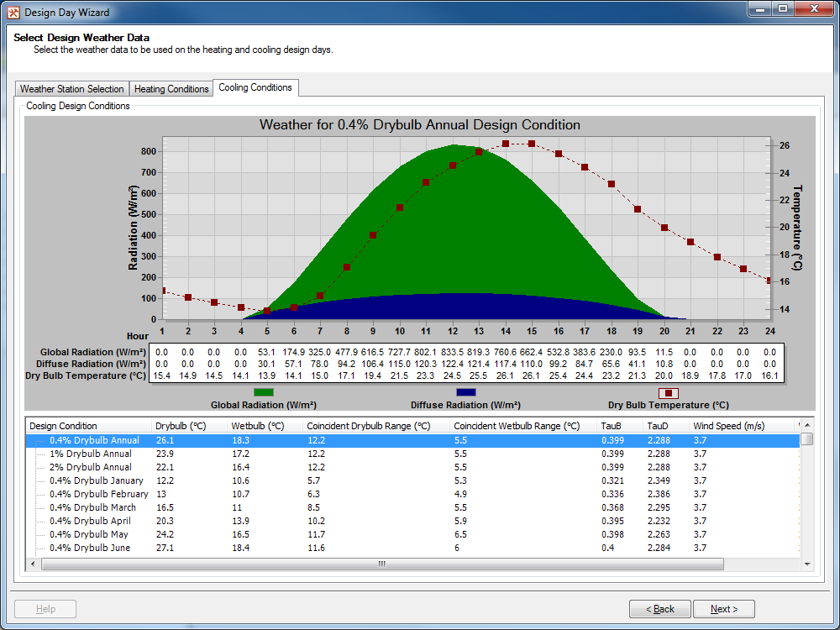
Task: Click the 0.321 TauB cell for January
Action: [x=612, y=480]
